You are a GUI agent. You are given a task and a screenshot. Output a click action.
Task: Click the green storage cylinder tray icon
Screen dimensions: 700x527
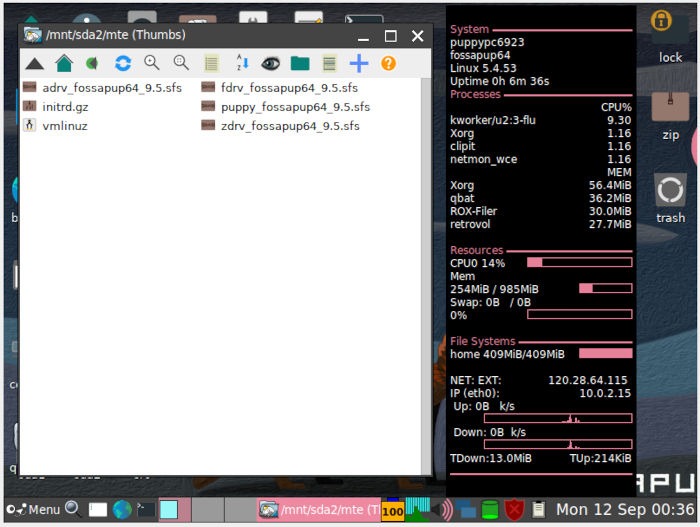tap(490, 510)
